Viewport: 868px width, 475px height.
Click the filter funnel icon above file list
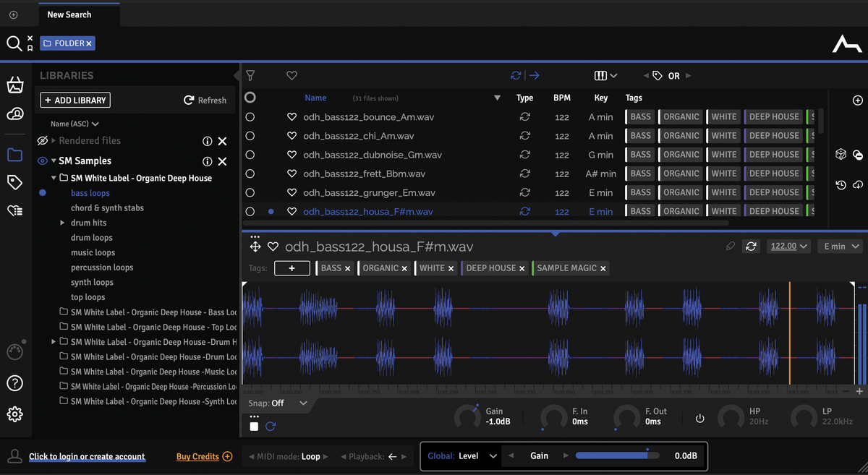pyautogui.click(x=250, y=75)
